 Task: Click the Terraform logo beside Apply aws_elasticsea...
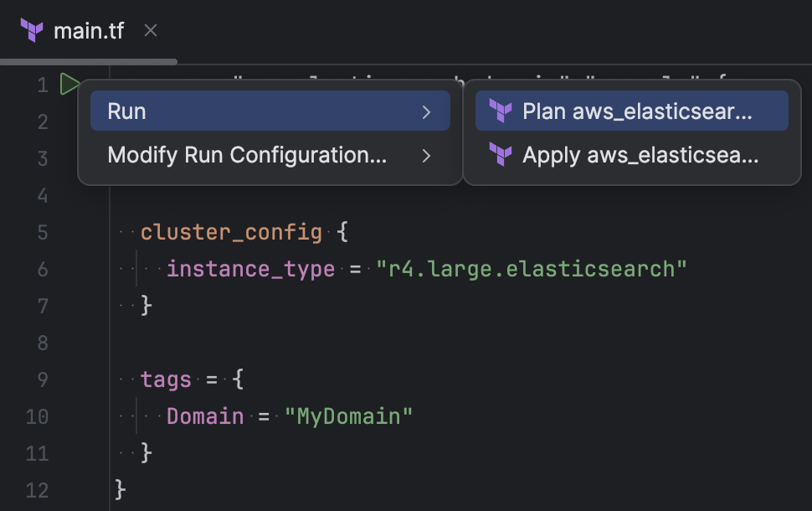pos(499,155)
